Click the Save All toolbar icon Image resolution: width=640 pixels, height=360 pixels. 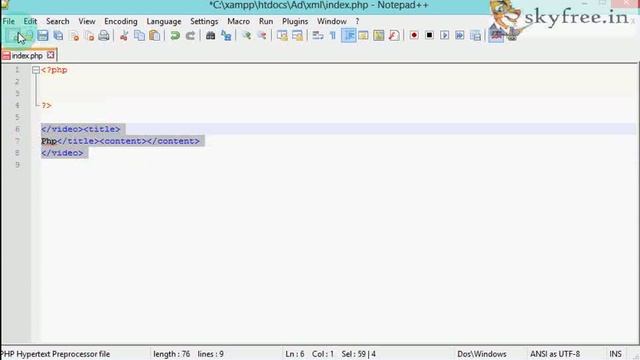[x=58, y=36]
